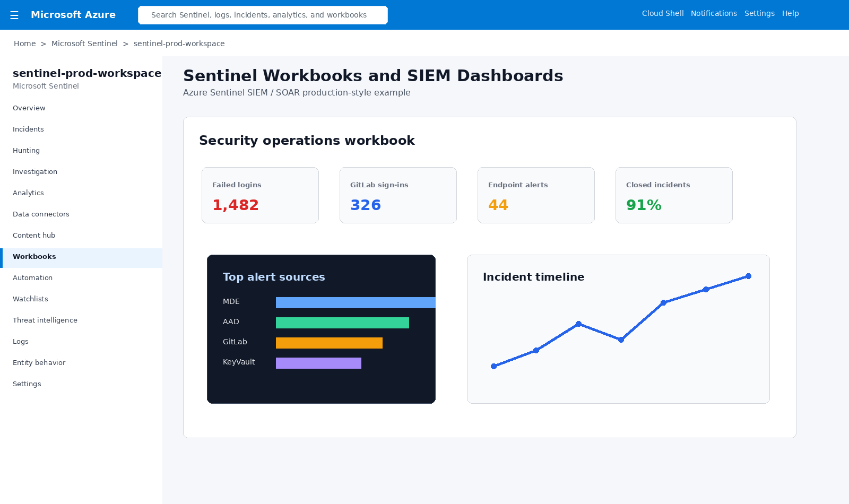Click the Failed logins card
Screen dimensions: 849x504
click(x=260, y=195)
